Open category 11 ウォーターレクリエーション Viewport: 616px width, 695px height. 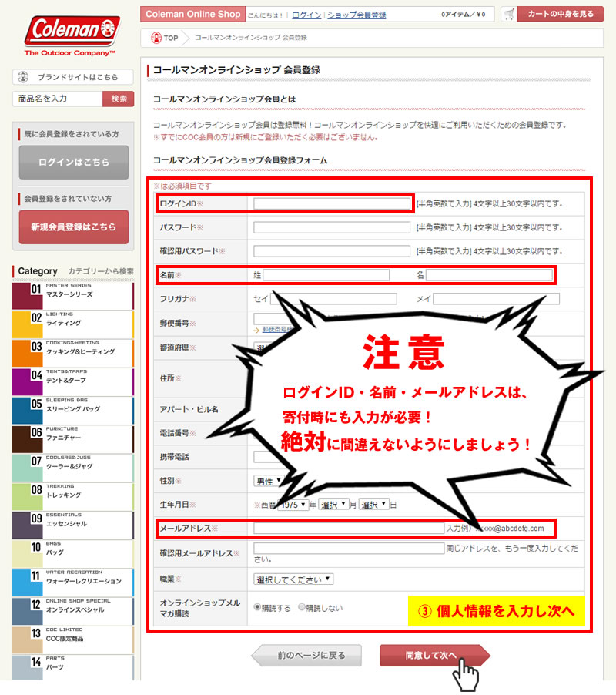tap(73, 583)
